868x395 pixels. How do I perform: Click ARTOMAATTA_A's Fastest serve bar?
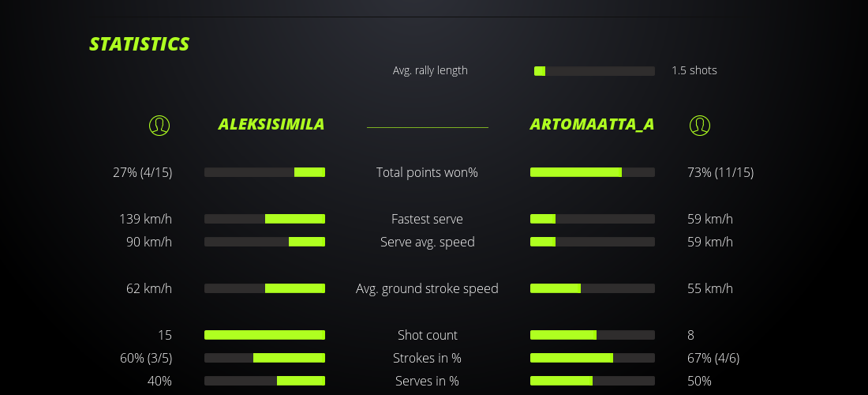click(592, 219)
